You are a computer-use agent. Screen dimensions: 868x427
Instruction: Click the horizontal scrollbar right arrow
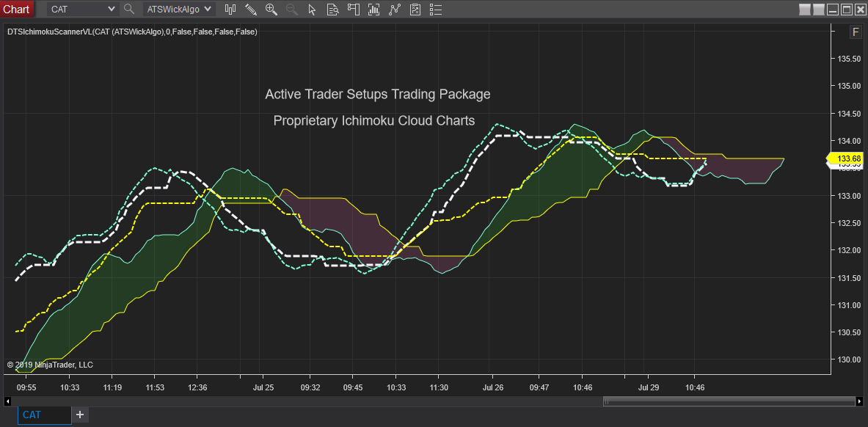tap(858, 401)
